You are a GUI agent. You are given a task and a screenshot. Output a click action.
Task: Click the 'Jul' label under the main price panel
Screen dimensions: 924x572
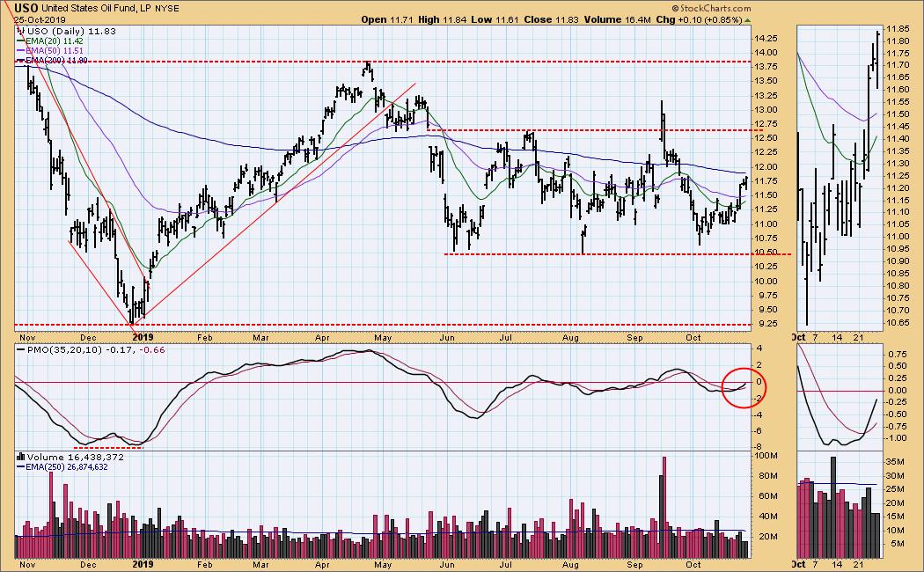point(505,338)
